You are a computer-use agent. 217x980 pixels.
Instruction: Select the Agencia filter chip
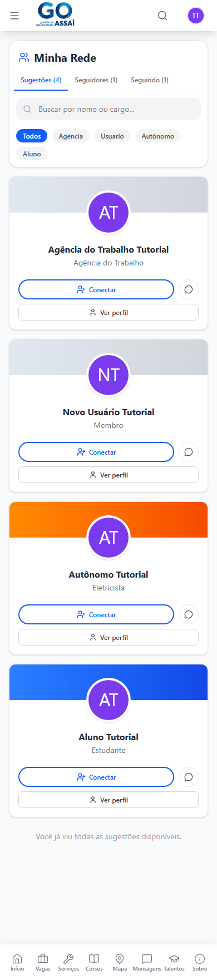pos(71,136)
